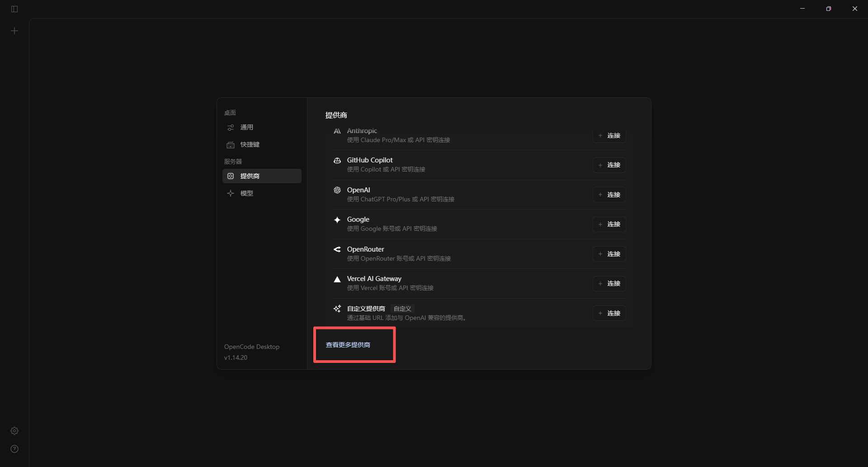
Task: Open the settings gear icon
Action: [x=14, y=431]
